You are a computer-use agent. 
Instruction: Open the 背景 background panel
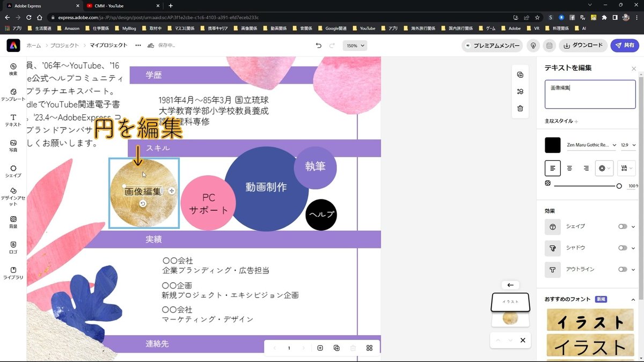(x=13, y=222)
